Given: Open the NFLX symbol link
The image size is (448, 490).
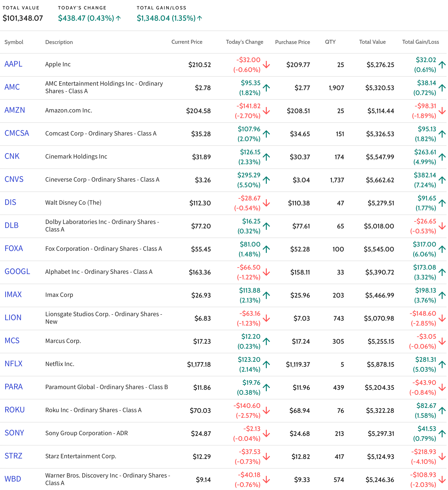Looking at the screenshot, I should (14, 364).
